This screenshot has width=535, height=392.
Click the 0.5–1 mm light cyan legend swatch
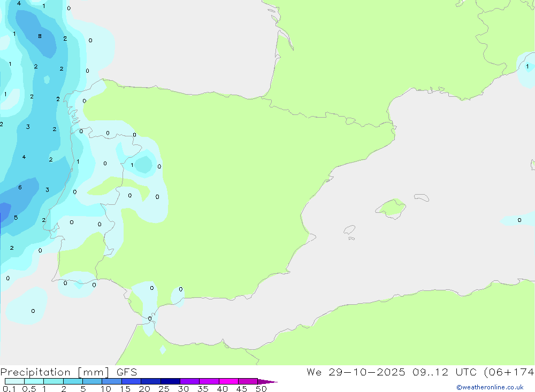point(34,381)
